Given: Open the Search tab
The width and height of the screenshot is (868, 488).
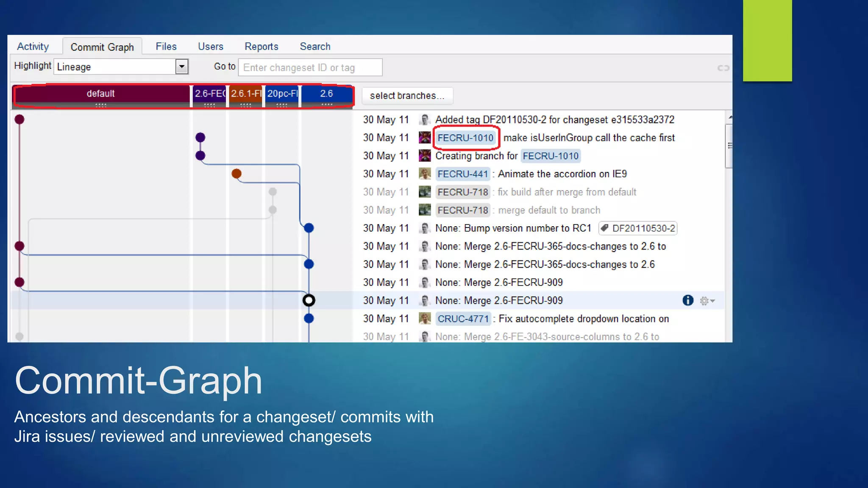Looking at the screenshot, I should (315, 46).
